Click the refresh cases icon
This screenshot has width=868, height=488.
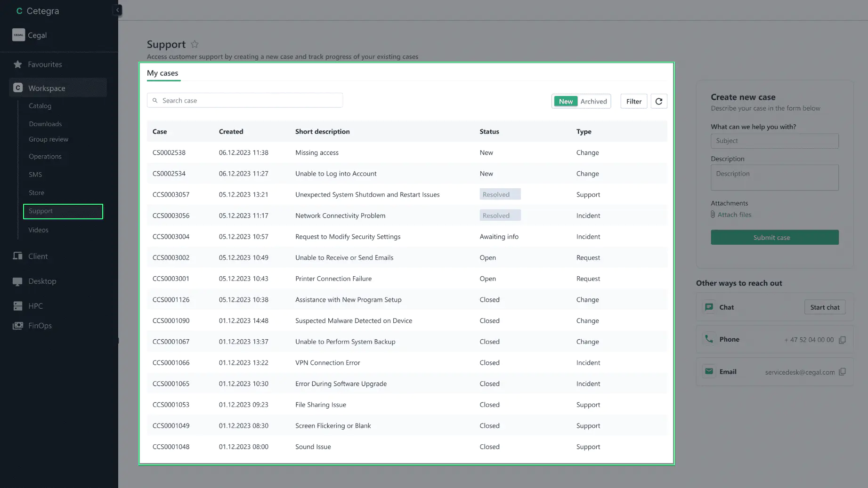pos(658,101)
